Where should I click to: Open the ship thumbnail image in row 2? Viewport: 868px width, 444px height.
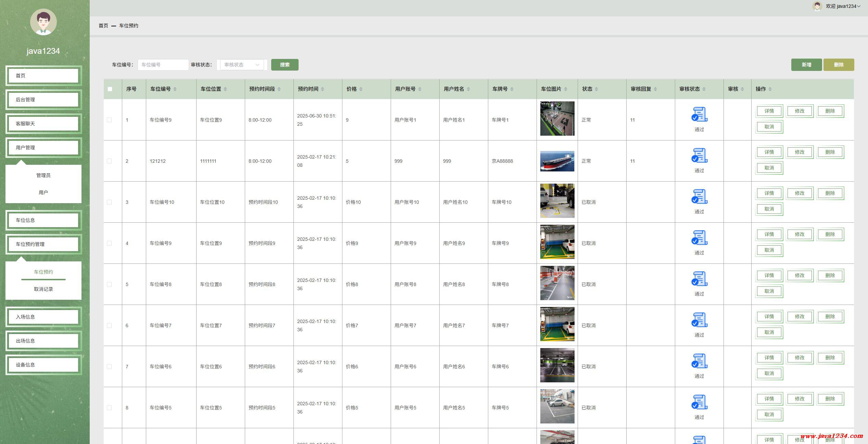pyautogui.click(x=557, y=161)
